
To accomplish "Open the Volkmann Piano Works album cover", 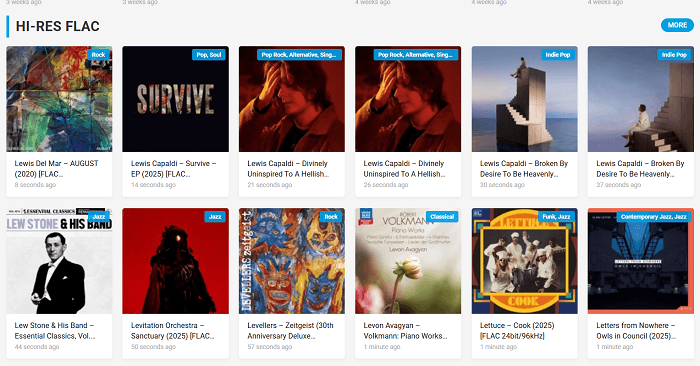I will [408, 261].
